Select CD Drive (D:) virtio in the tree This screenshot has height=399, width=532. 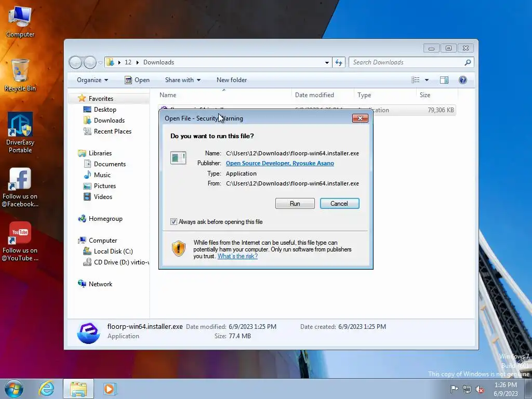click(x=121, y=262)
